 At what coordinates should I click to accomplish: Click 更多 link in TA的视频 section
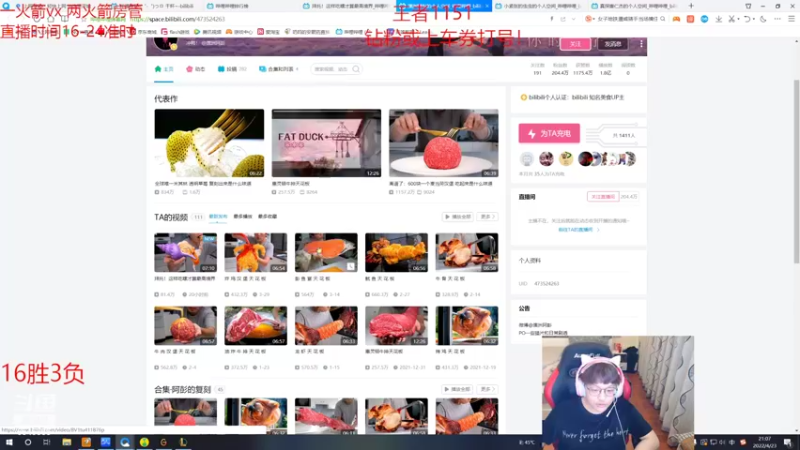click(x=487, y=217)
